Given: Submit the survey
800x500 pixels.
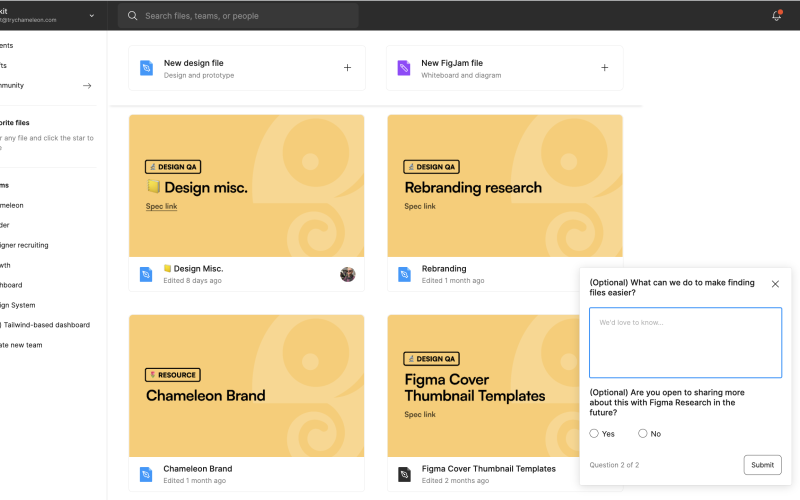Looking at the screenshot, I should [762, 465].
